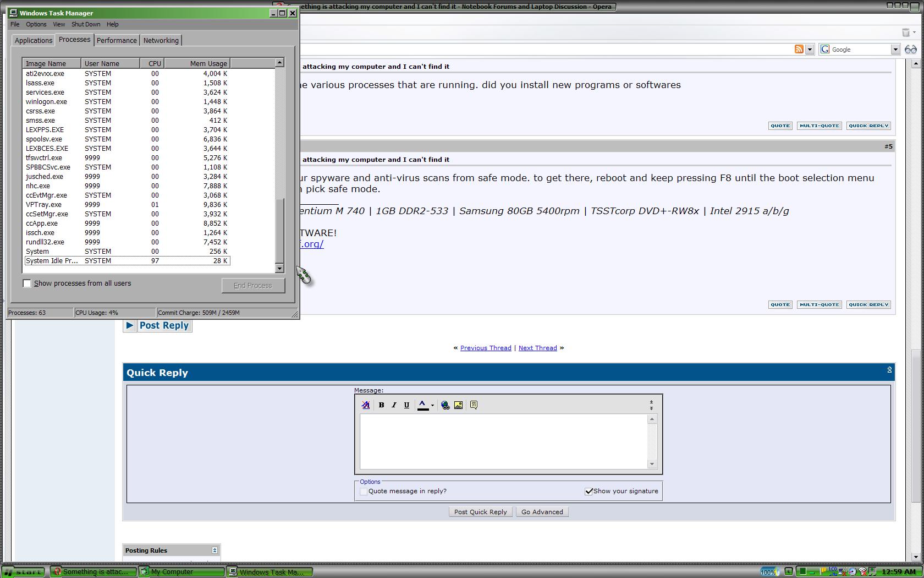Toggle Show processes from all users checkbox
924x578 pixels.
coord(27,283)
